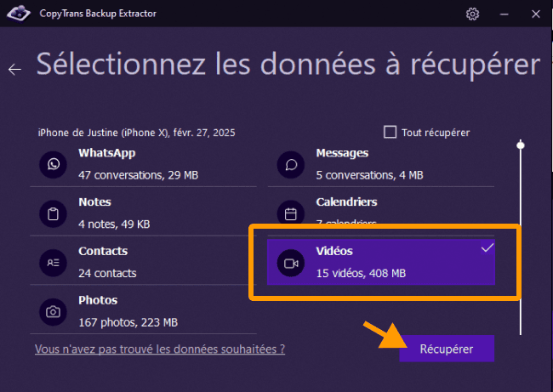553x392 pixels.
Task: Click the 'Contacts' title text
Action: click(x=103, y=251)
